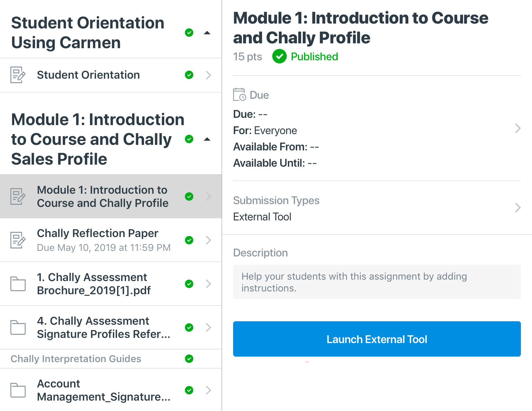Click the Description section label
Image resolution: width=532 pixels, height=411 pixels.
pyautogui.click(x=260, y=253)
